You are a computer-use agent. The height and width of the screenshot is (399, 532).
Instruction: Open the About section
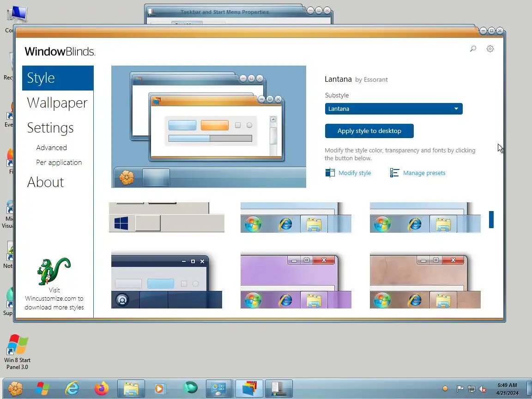(x=45, y=182)
